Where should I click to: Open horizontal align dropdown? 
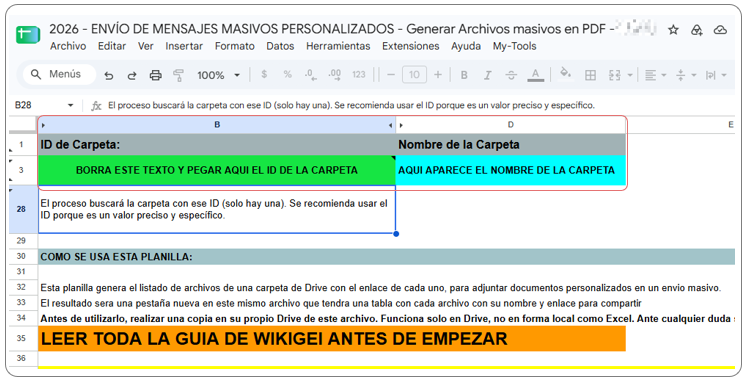click(655, 75)
